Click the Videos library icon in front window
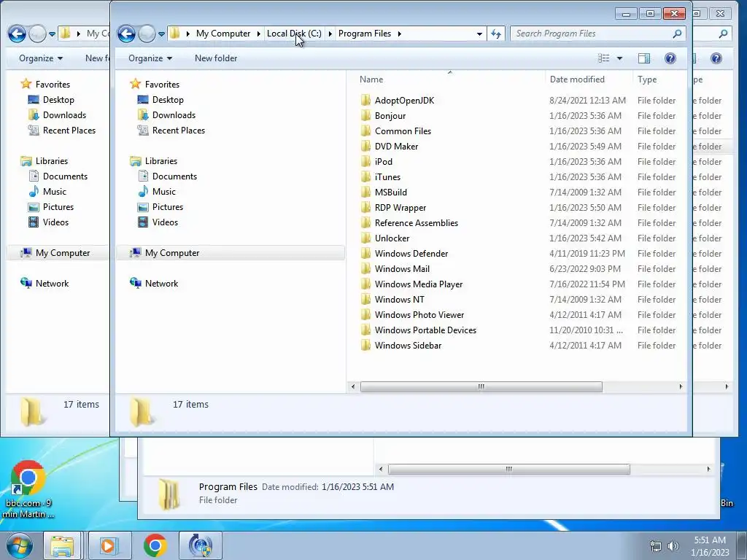 pyautogui.click(x=143, y=222)
